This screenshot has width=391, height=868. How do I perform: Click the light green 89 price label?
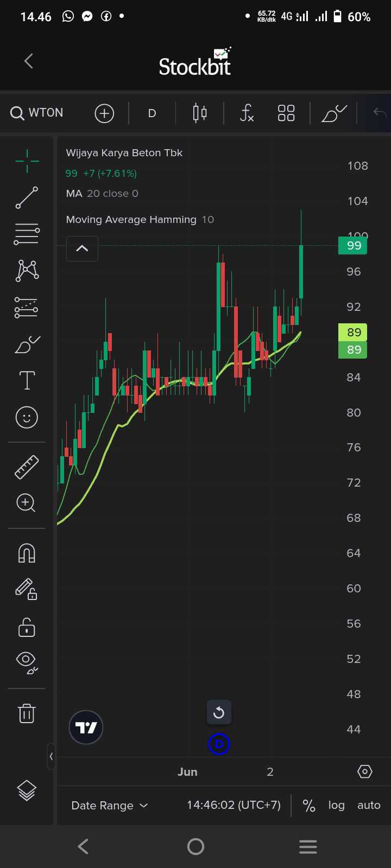[x=353, y=332]
